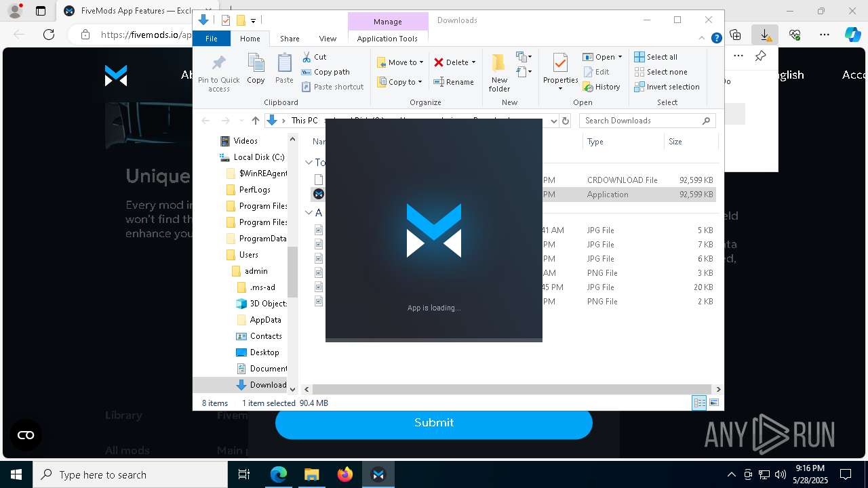The width and height of the screenshot is (868, 488).
Task: Click the Search Downloads field
Action: pyautogui.click(x=648, y=121)
